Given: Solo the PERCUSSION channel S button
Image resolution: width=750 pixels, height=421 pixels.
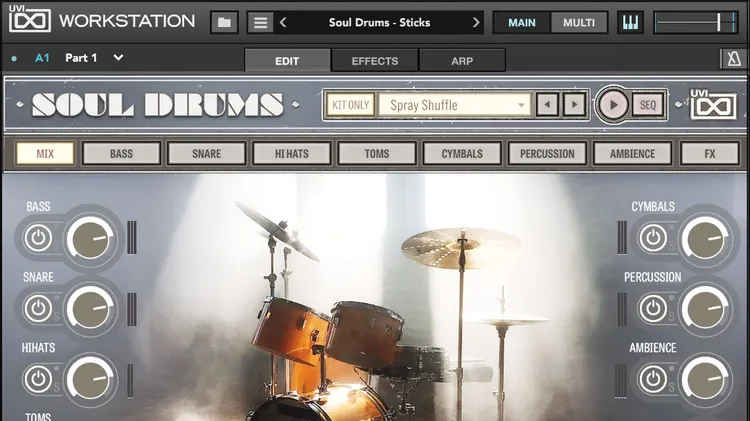Looking at the screenshot, I should click(x=672, y=317).
